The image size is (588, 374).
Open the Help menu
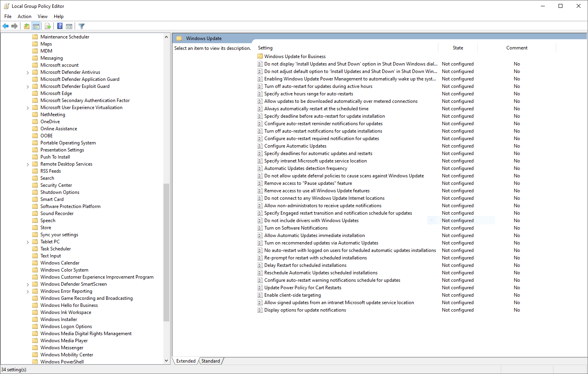coord(59,16)
